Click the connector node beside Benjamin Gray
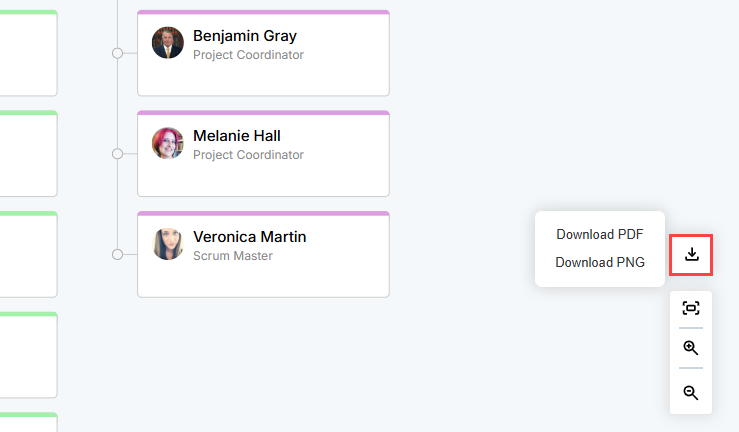739x432 pixels. [x=118, y=53]
